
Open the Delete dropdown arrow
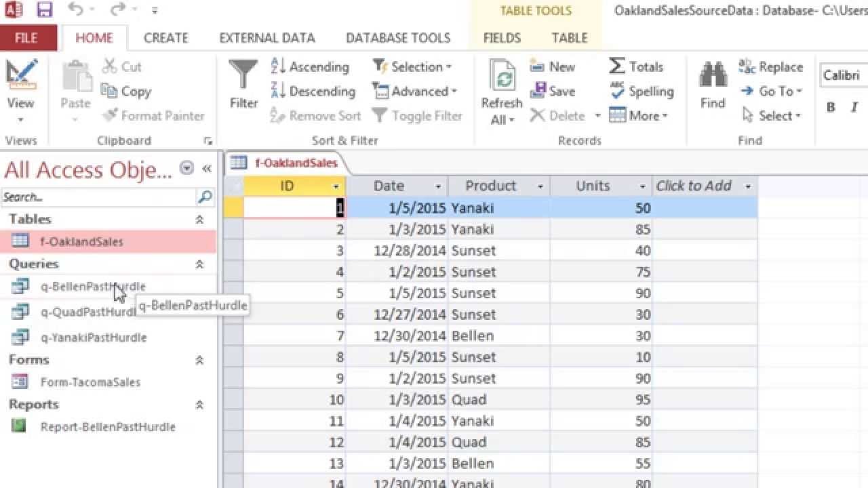click(597, 116)
